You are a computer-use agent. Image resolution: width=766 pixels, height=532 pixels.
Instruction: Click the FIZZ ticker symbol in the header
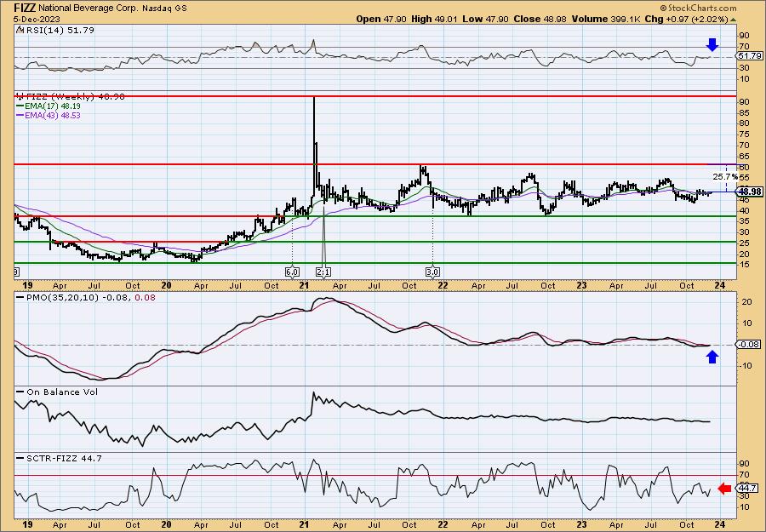click(25, 8)
